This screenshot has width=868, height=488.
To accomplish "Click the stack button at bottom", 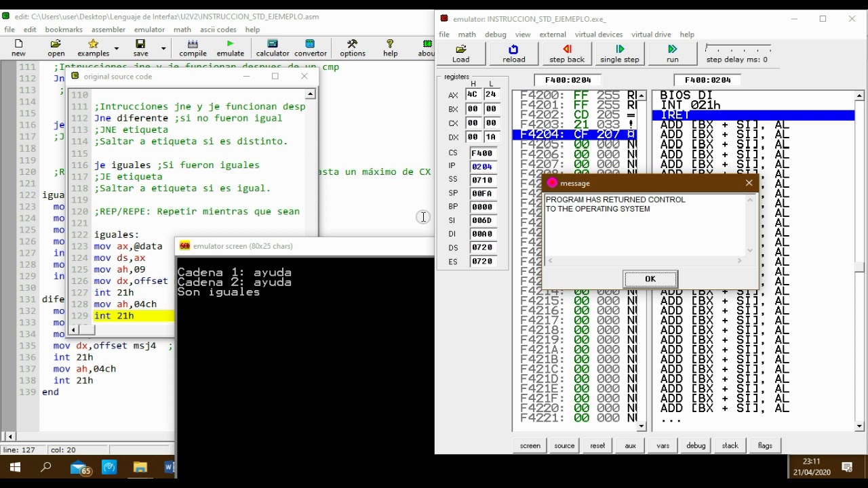I will tap(730, 445).
